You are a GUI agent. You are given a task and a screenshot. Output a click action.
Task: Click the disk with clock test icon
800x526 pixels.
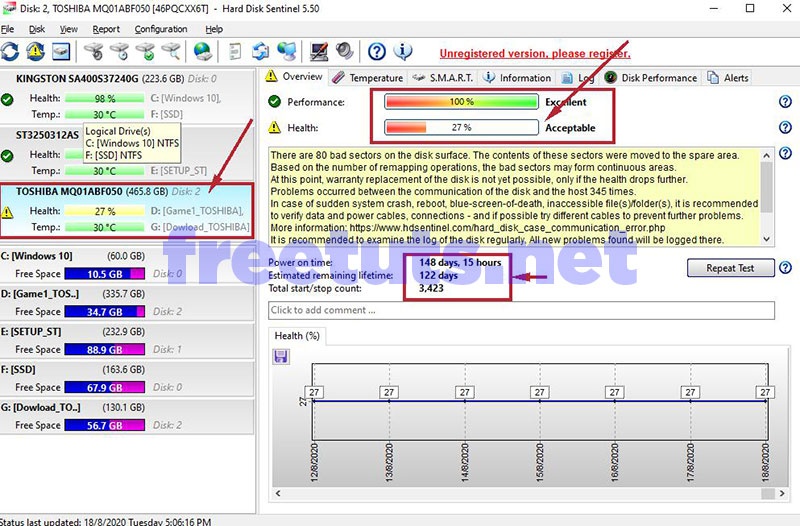click(119, 52)
